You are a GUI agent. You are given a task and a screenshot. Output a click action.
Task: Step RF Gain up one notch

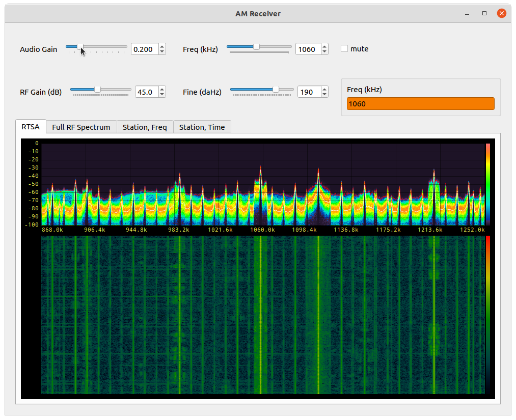click(162, 89)
